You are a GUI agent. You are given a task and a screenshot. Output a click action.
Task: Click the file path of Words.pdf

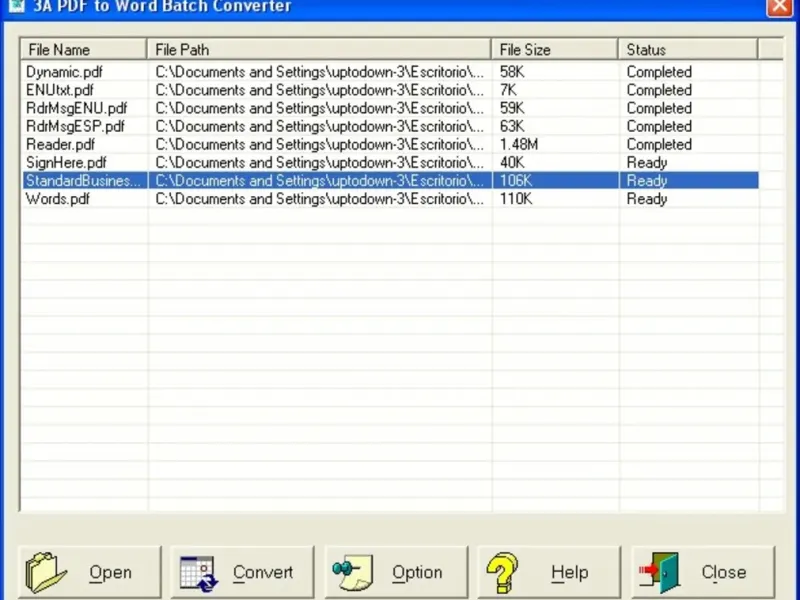point(319,199)
